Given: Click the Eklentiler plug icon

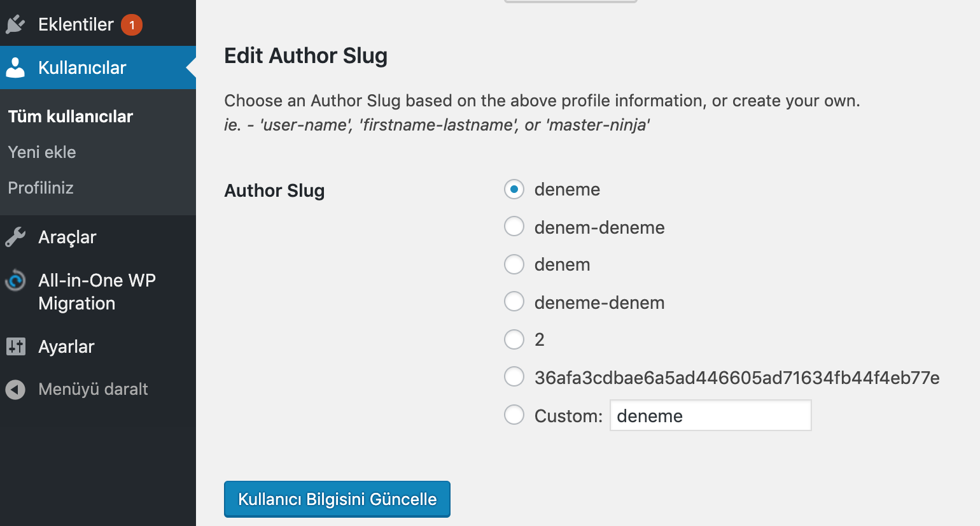Looking at the screenshot, I should [15, 24].
